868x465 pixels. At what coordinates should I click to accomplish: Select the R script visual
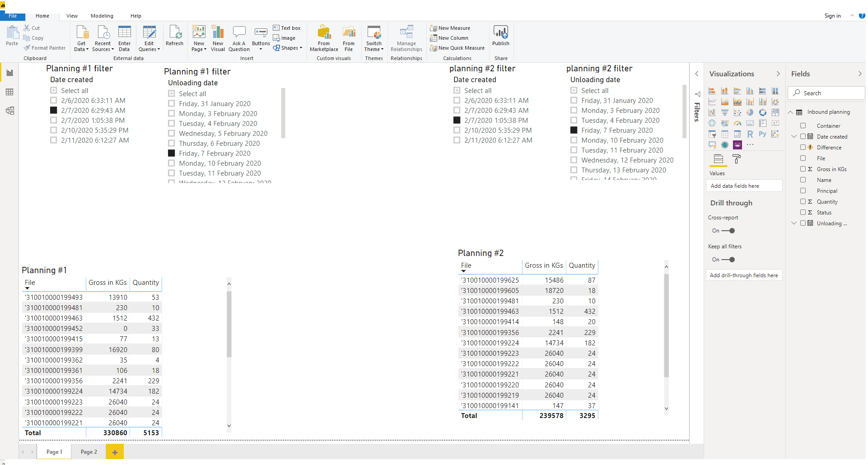(750, 134)
